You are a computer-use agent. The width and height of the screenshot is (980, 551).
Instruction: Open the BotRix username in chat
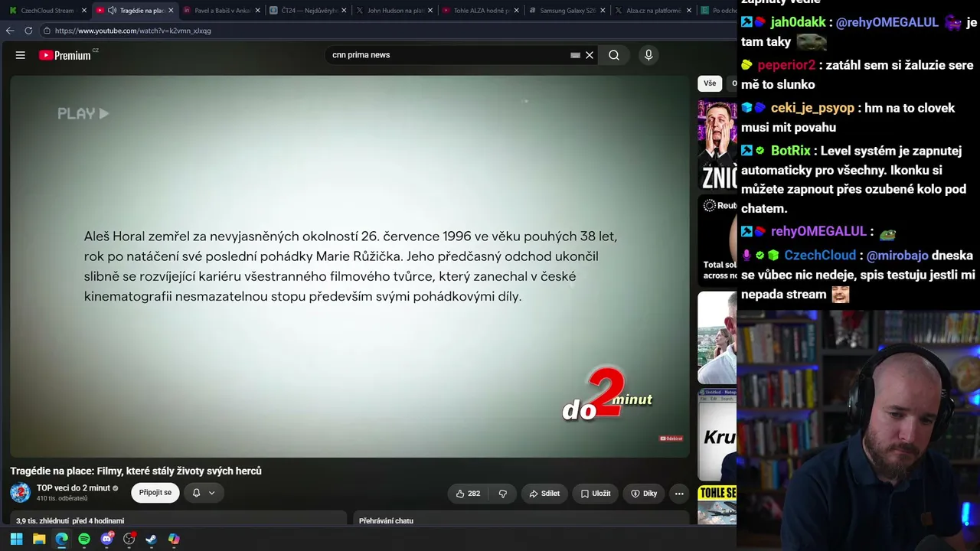pos(790,151)
